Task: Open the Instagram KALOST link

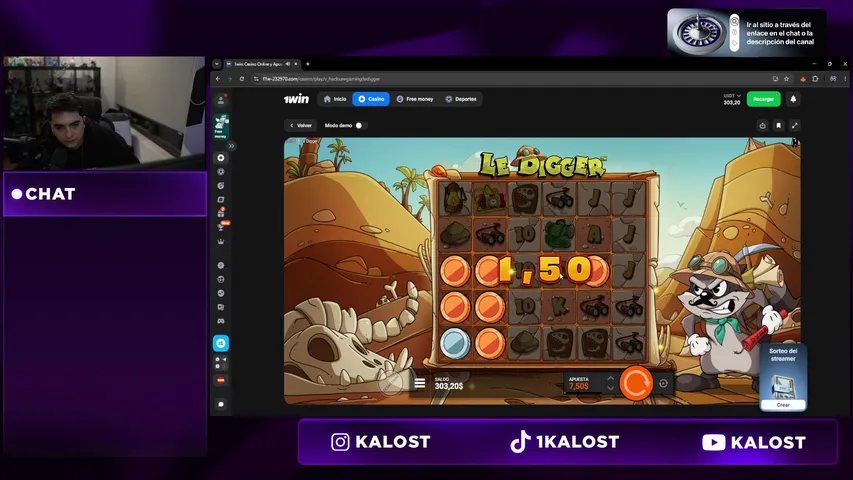Action: pos(381,442)
